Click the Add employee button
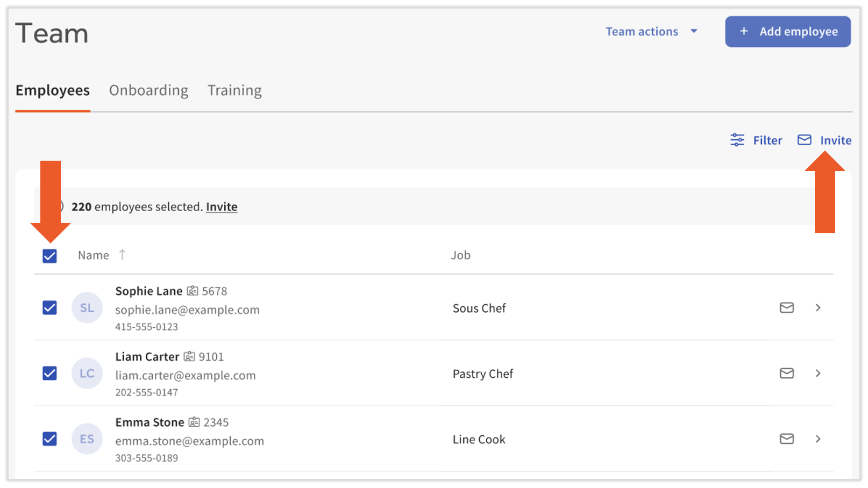The height and width of the screenshot is (488, 868). (x=787, y=32)
